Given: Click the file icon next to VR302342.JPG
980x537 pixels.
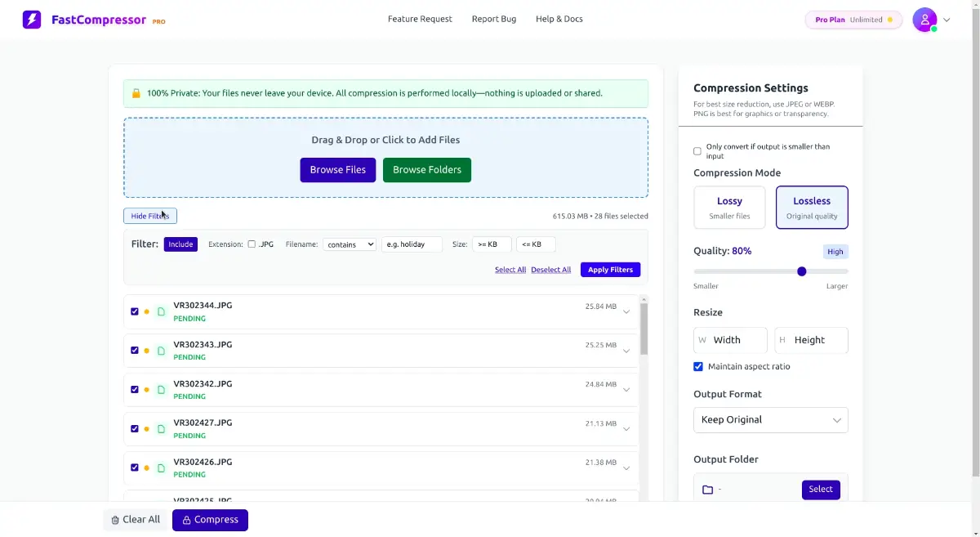Looking at the screenshot, I should point(161,390).
